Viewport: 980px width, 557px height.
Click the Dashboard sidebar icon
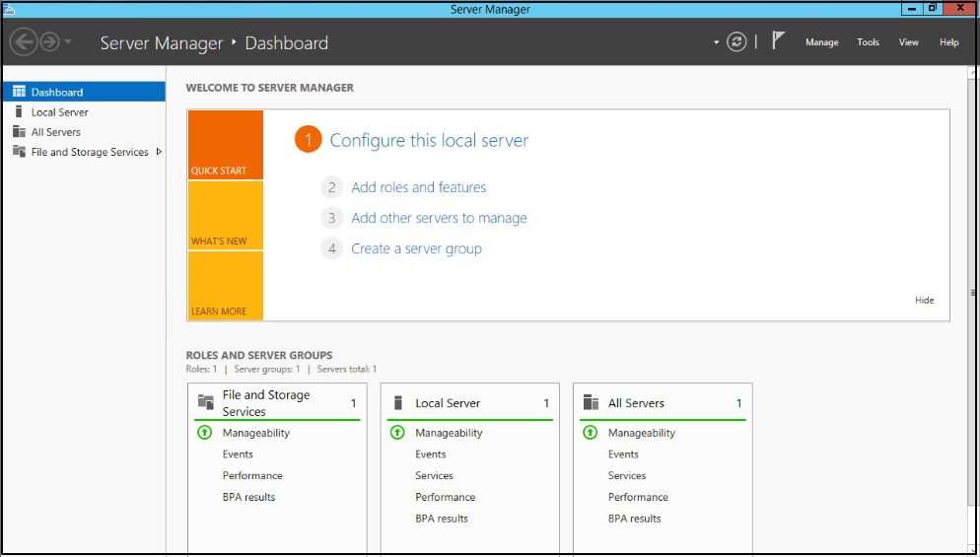20,92
